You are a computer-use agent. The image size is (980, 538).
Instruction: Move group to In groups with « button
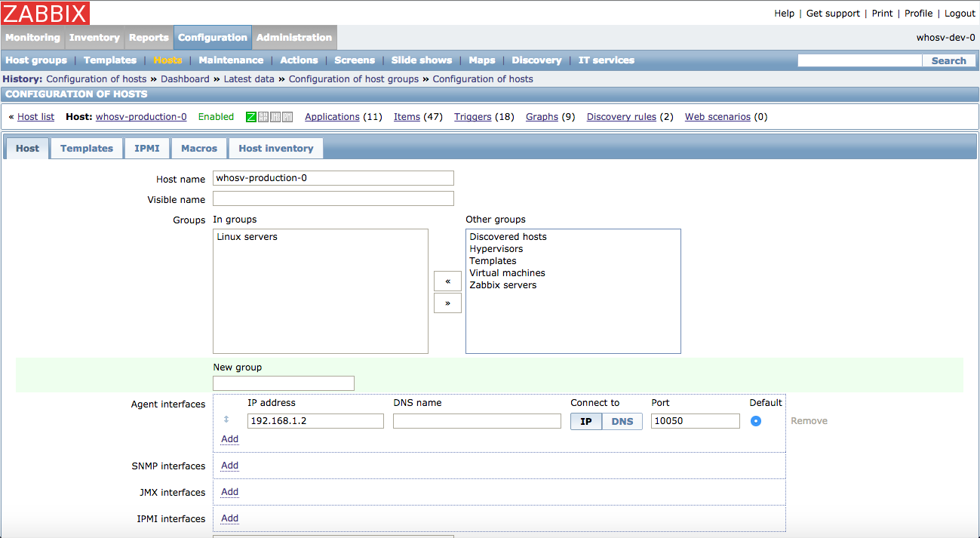pos(447,281)
